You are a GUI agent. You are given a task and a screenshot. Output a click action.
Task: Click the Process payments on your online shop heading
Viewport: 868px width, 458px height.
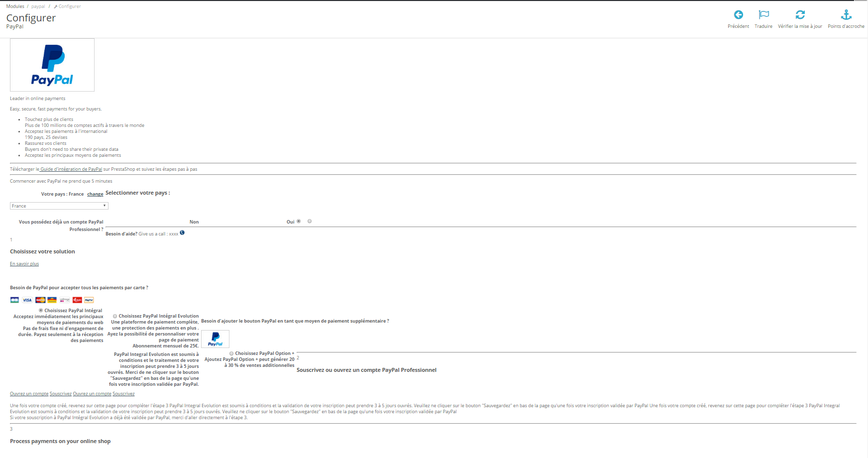point(60,441)
